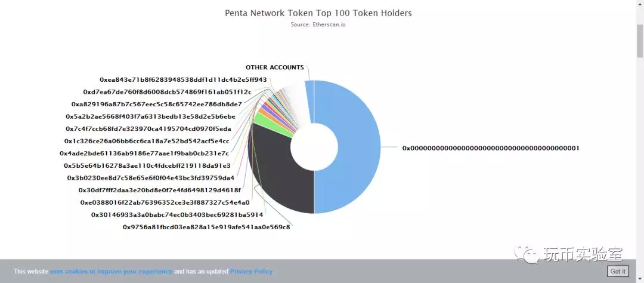Select address label 0x4ade2bde6113...b231e7c
644x283 pixels.
click(x=144, y=153)
